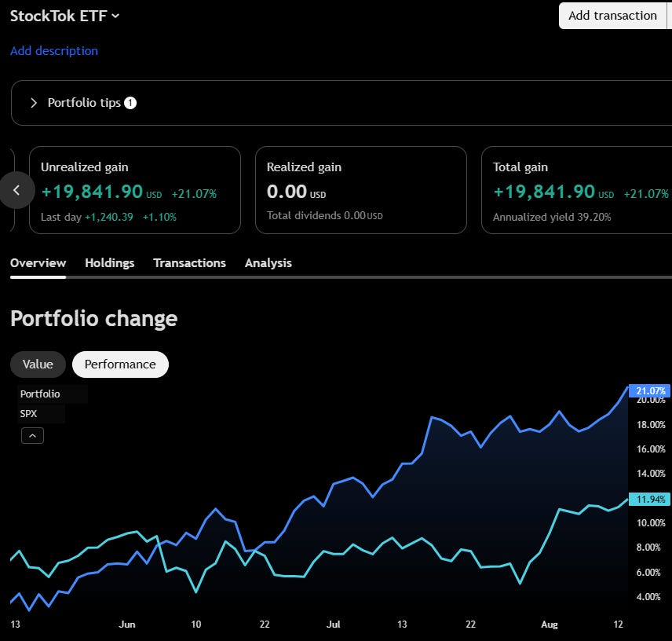Image resolution: width=672 pixels, height=641 pixels.
Task: Select the Performance chart mode
Action: (120, 364)
